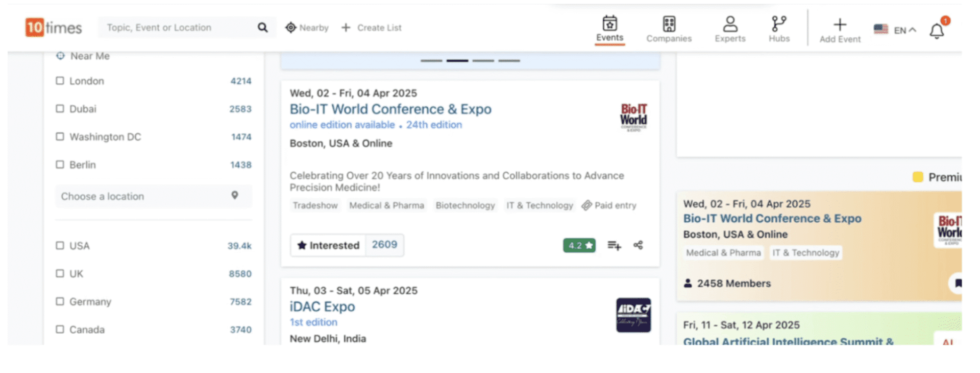Viewport: 980px width, 373px height.
Task: Open the Companies building icon
Action: (x=669, y=24)
